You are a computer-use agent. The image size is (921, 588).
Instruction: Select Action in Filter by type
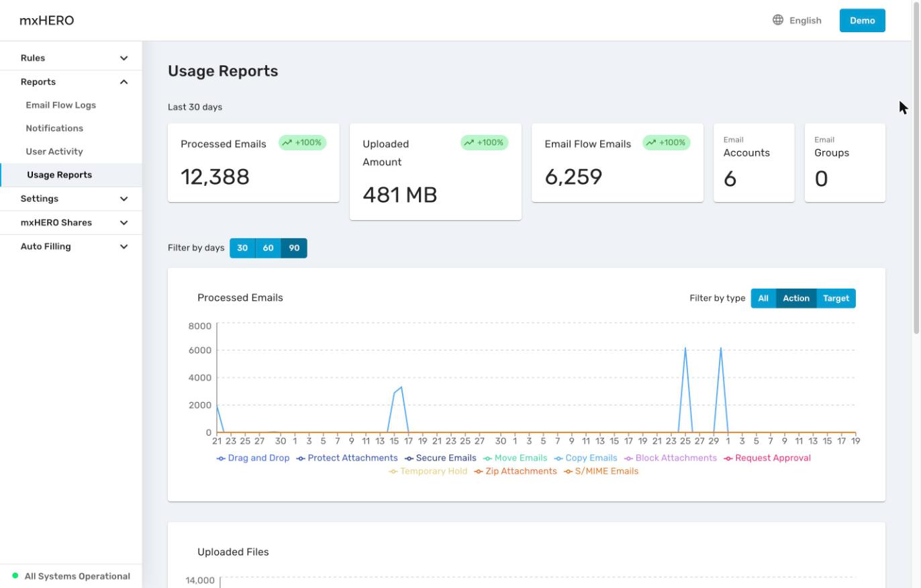[796, 298]
